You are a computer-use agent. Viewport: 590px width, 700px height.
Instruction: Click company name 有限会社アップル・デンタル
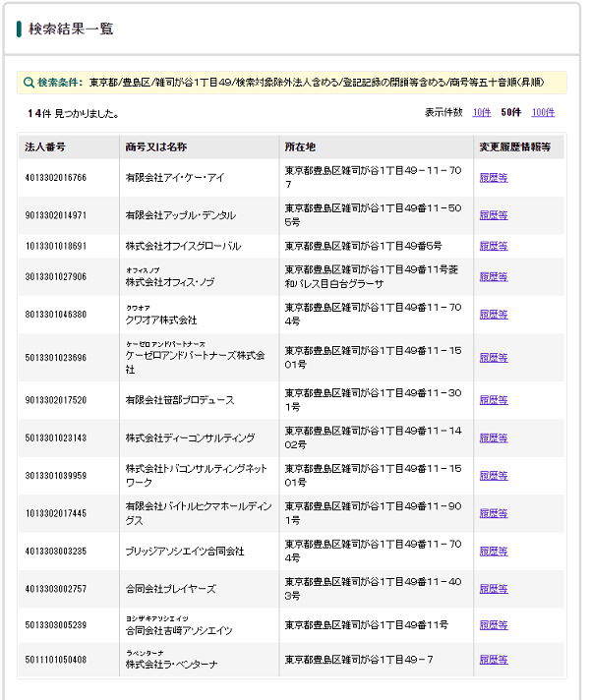point(180,215)
